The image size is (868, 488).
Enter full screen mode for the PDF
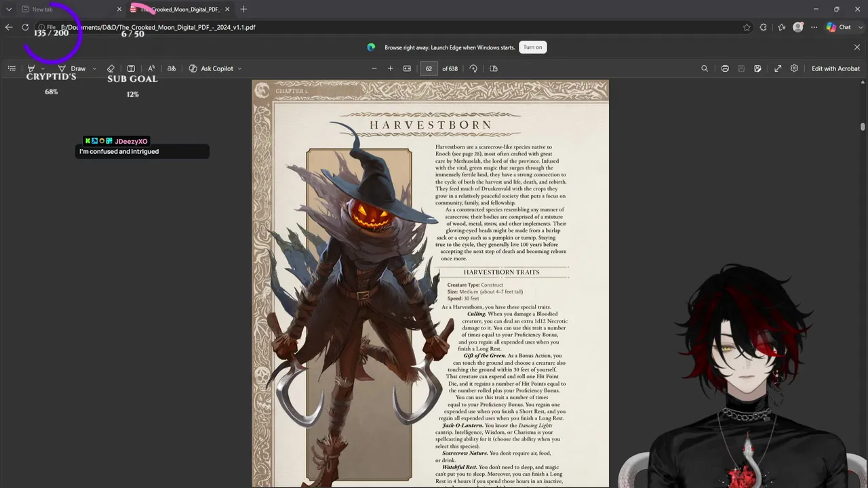pyautogui.click(x=778, y=68)
